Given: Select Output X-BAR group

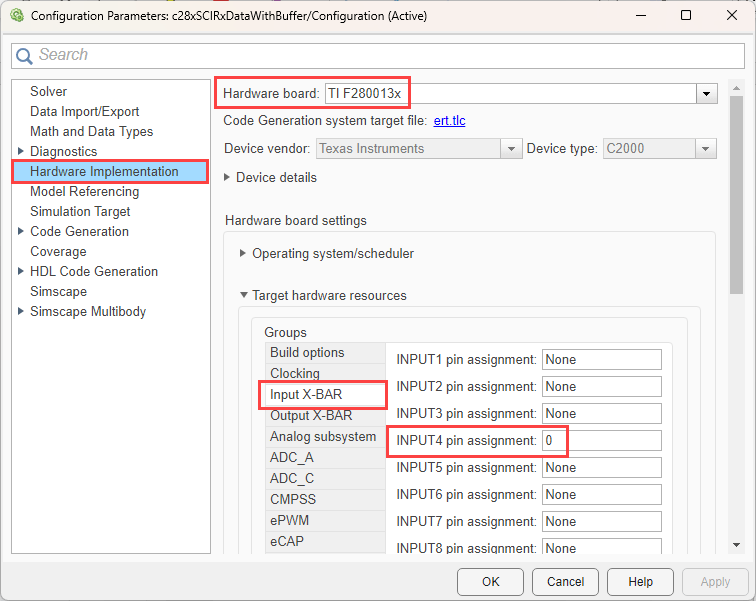Looking at the screenshot, I should (x=311, y=415).
